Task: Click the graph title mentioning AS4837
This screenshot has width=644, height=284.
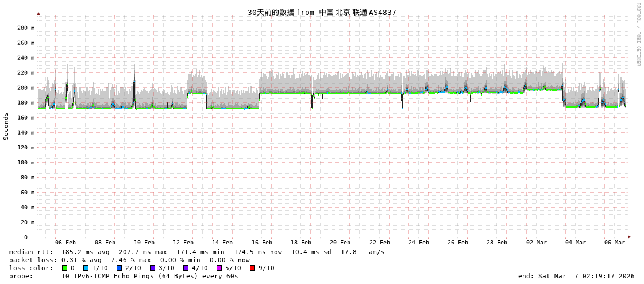Action: click(322, 12)
